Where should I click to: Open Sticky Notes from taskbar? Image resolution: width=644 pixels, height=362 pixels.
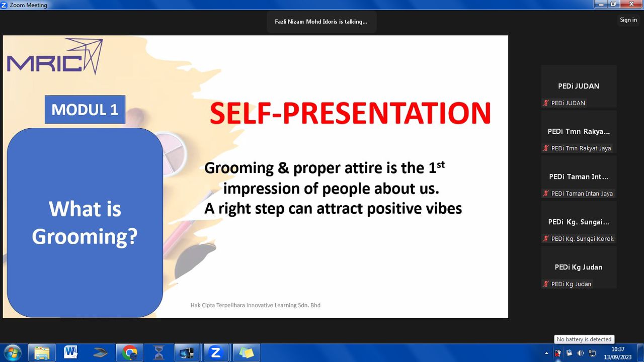pos(246,353)
